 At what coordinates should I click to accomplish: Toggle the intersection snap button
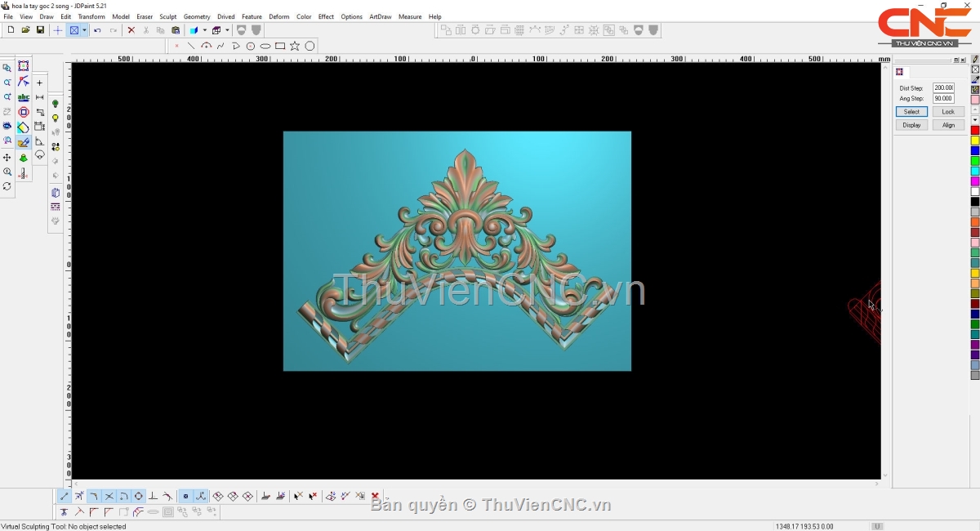tap(109, 496)
